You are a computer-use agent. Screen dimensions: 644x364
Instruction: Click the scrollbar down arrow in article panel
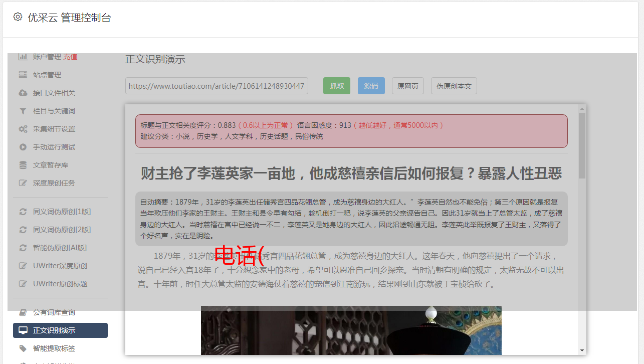582,350
